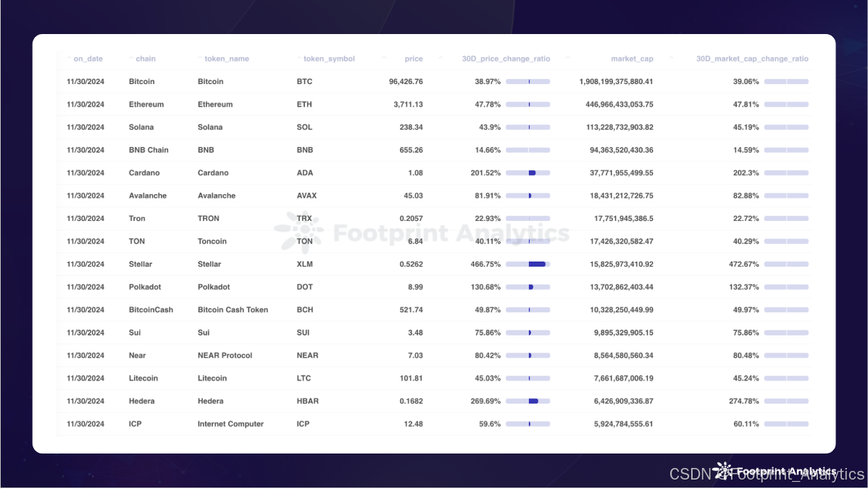Click Bitcoin's 38.97% price change bar
868x489 pixels.
pos(527,81)
